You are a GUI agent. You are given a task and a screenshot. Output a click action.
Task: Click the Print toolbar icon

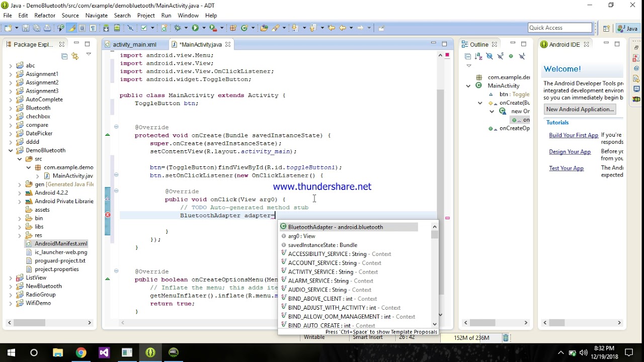pyautogui.click(x=47, y=28)
